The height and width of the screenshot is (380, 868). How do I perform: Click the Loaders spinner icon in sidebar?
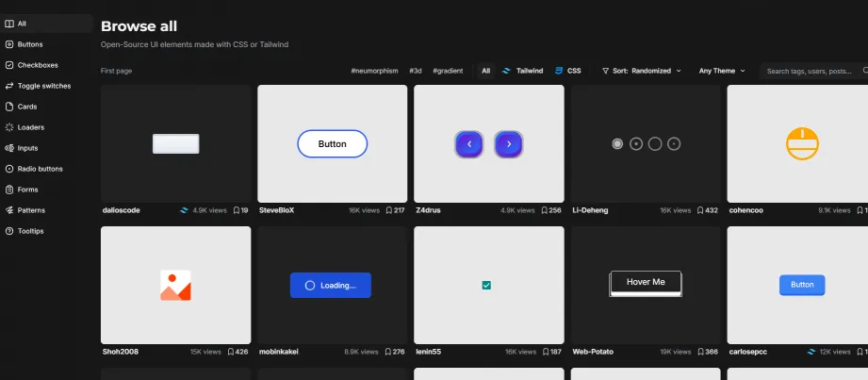[x=9, y=127]
